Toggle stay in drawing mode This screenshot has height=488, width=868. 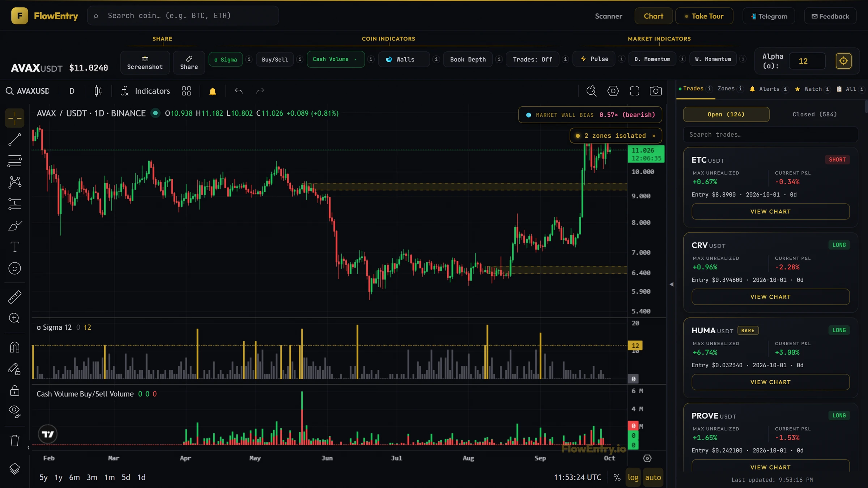tap(14, 369)
